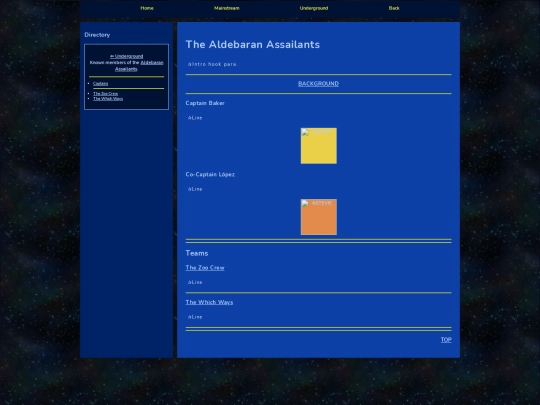The height and width of the screenshot is (405, 540).
Task: Jump to Captains in the Directory list
Action: pyautogui.click(x=101, y=84)
